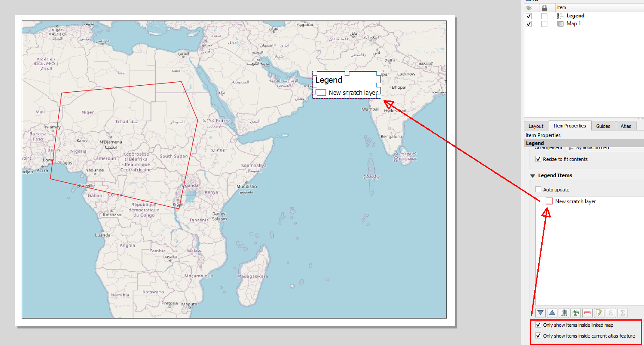Viewport: 644px width, 345px height.
Task: Toggle Resize to fit contents
Action: [538, 159]
